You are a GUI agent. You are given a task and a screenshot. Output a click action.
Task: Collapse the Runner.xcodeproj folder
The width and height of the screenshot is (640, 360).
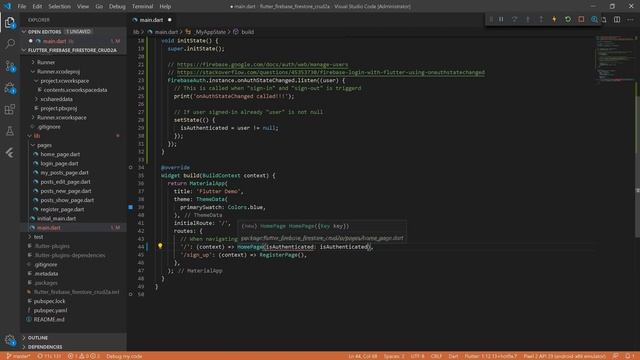pos(58,71)
